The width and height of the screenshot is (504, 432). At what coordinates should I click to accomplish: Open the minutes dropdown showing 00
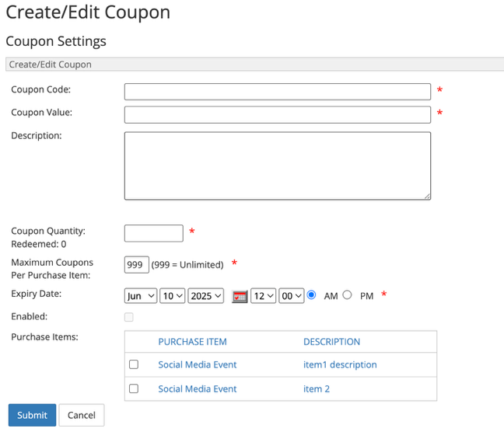(291, 296)
